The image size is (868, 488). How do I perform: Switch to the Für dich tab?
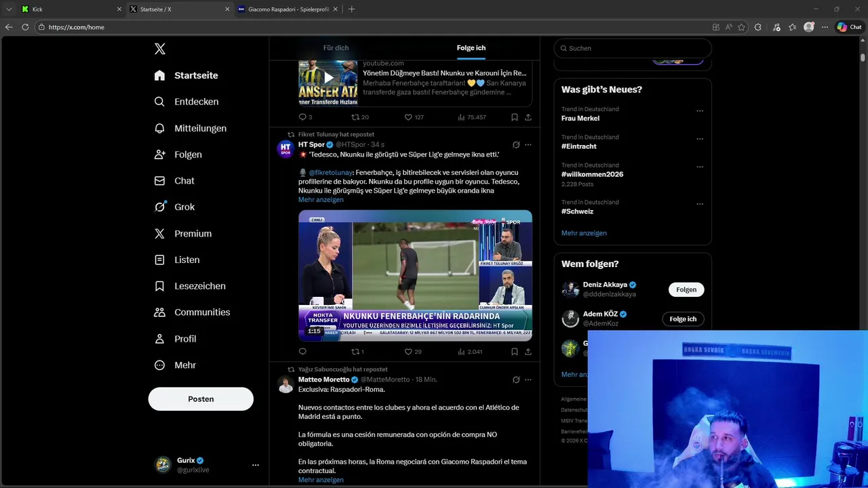[x=336, y=48]
